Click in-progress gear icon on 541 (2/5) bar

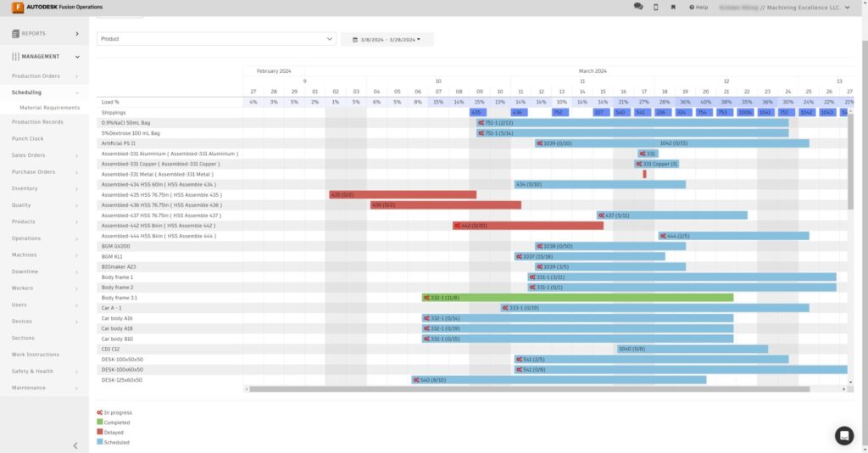(520, 360)
